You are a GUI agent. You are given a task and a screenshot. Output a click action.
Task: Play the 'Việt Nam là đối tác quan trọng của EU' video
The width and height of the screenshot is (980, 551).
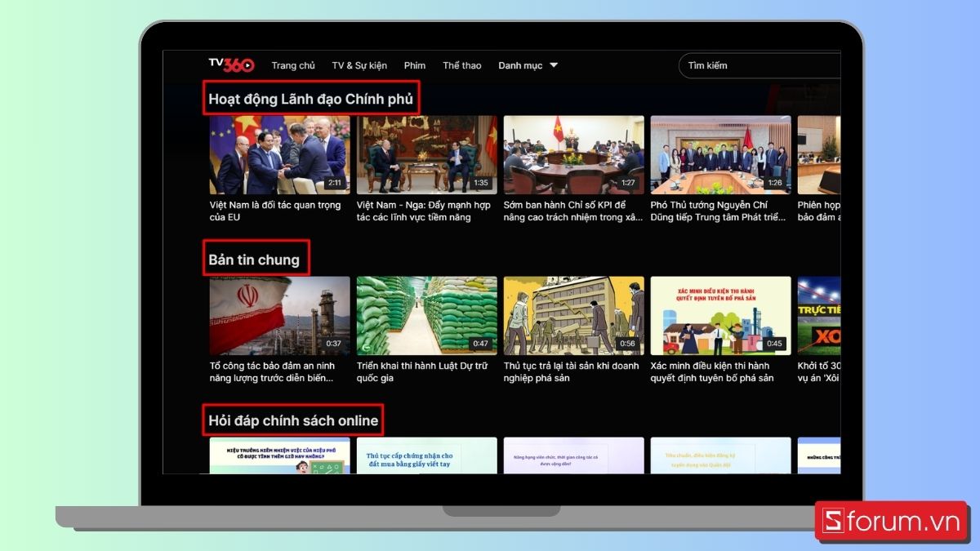pyautogui.click(x=278, y=153)
